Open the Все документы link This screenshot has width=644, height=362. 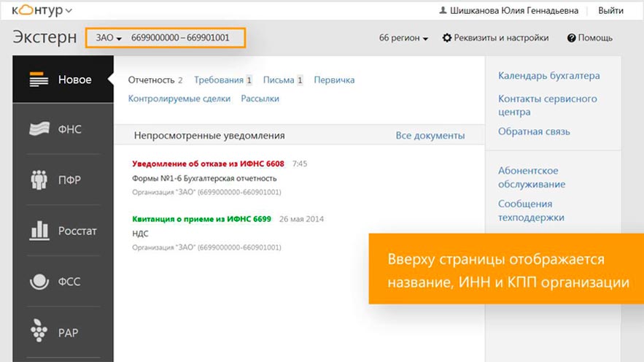tap(430, 135)
